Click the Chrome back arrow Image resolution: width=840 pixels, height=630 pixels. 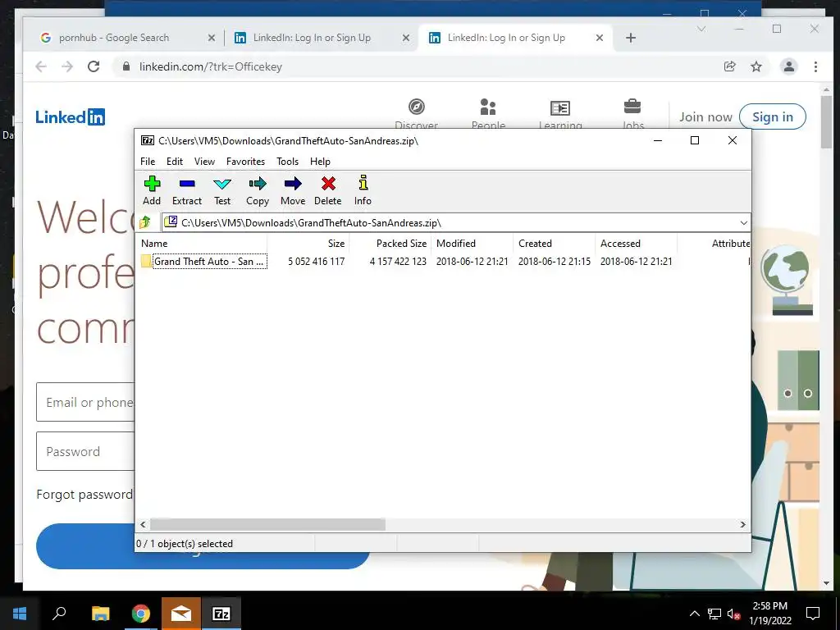[41, 66]
